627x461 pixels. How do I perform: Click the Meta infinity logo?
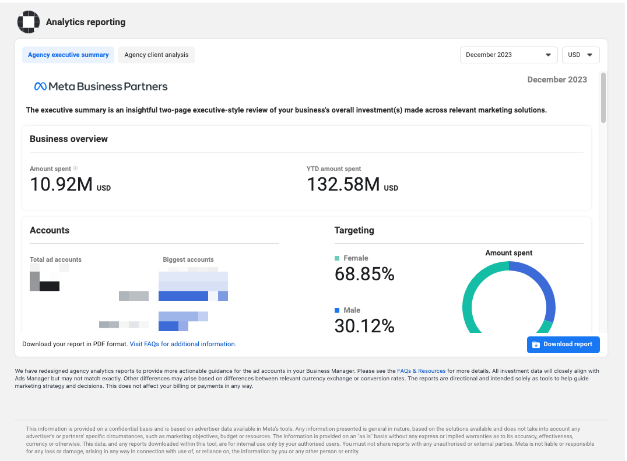[40, 86]
